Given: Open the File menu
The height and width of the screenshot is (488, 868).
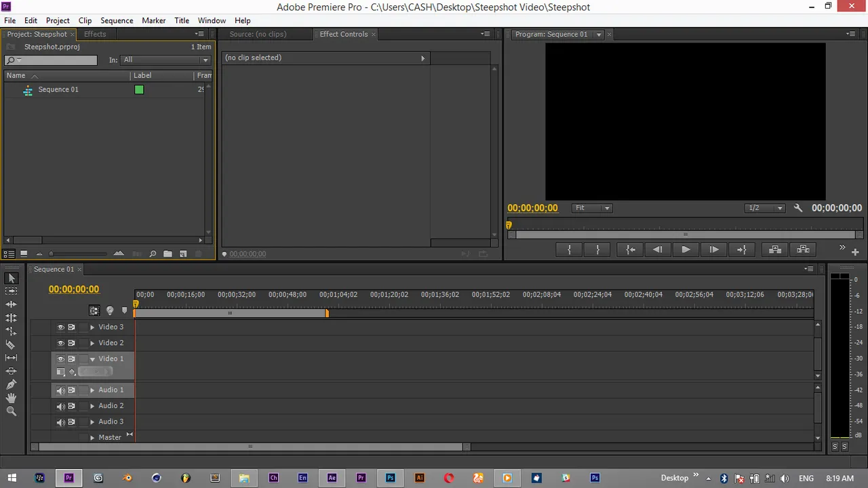Looking at the screenshot, I should click(x=10, y=20).
